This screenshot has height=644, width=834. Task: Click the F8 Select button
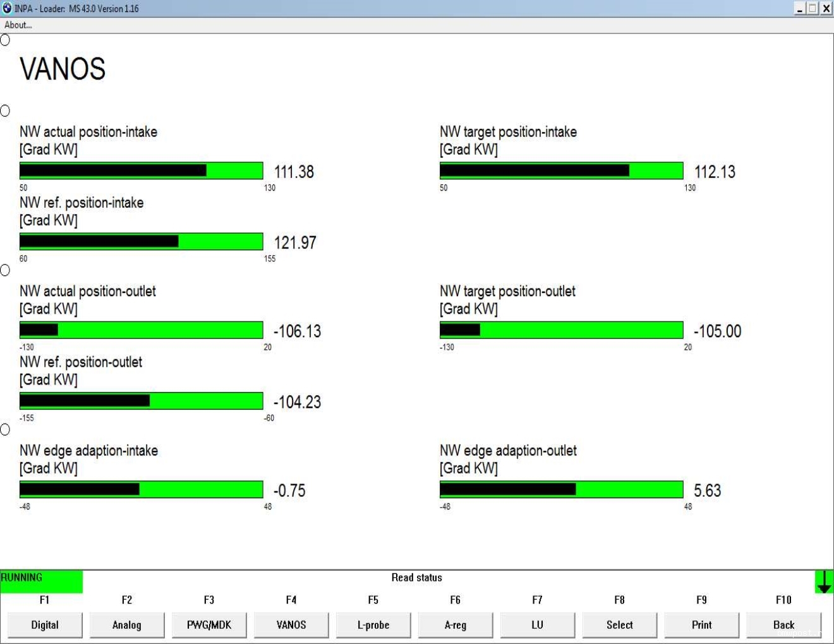pos(619,624)
